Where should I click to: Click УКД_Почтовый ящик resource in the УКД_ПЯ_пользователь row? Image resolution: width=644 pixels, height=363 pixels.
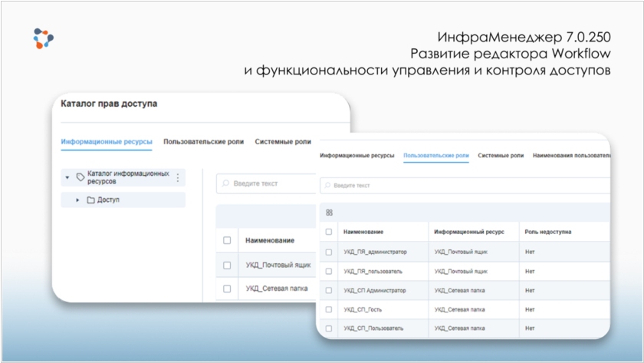461,272
